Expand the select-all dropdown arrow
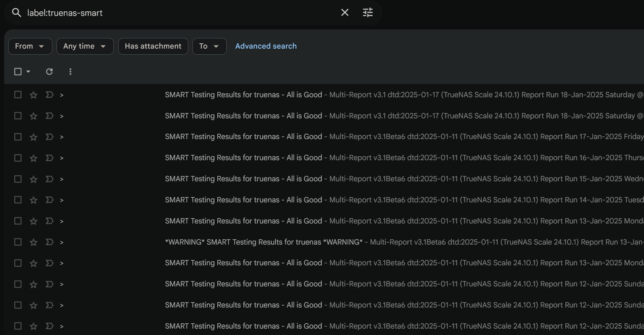Viewport: 644px width, 335px height. (28, 72)
